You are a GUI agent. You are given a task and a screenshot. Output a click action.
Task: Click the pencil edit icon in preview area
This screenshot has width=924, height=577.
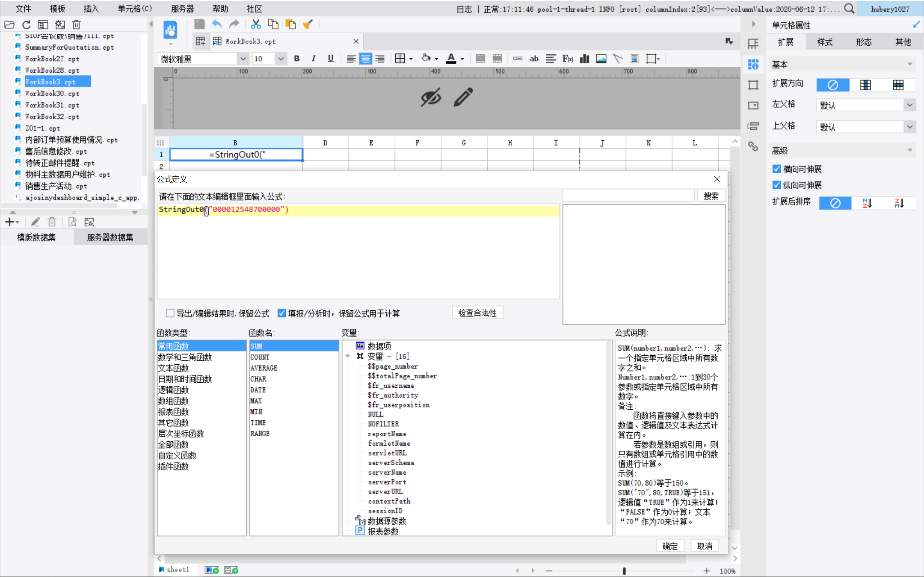463,97
